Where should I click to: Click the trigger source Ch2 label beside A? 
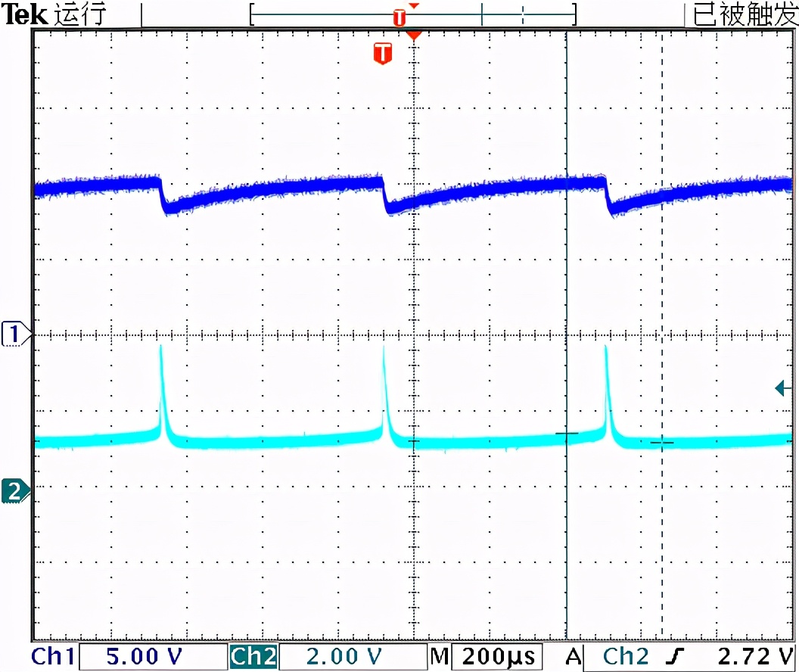tap(625, 656)
